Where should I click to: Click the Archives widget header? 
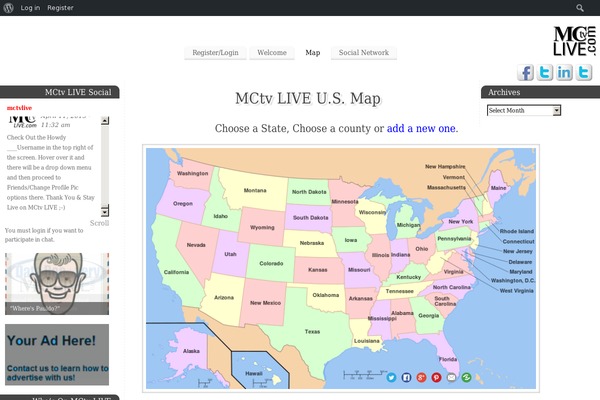tap(540, 92)
